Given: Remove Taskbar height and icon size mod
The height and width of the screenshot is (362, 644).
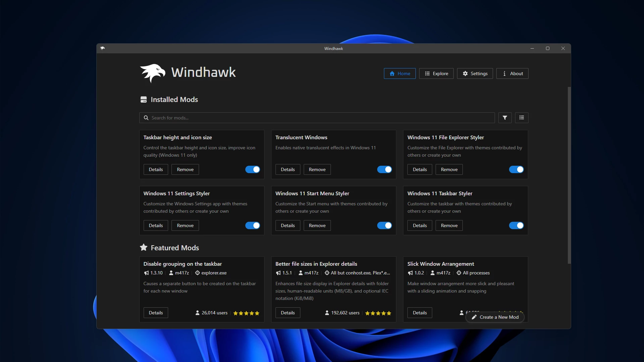Looking at the screenshot, I should coord(185,169).
